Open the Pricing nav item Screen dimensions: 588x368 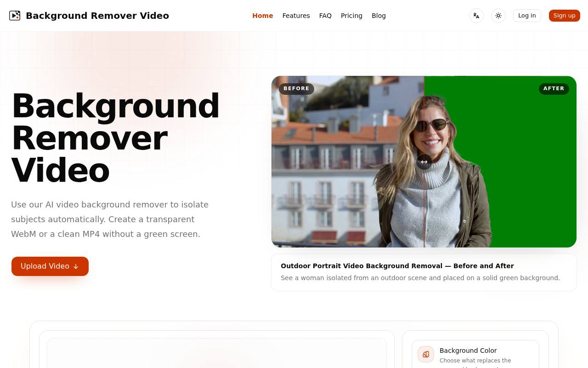point(351,16)
